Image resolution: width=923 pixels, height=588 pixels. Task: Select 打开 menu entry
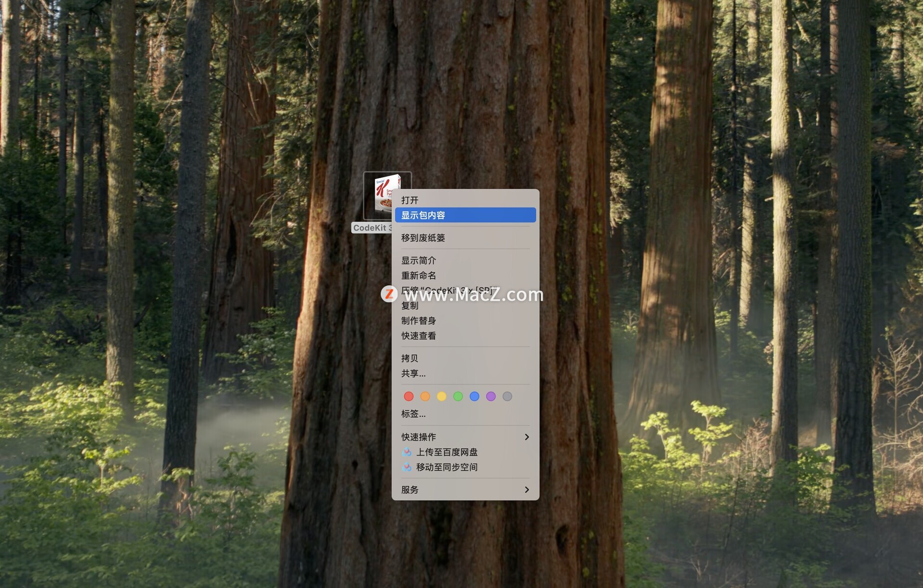click(410, 200)
